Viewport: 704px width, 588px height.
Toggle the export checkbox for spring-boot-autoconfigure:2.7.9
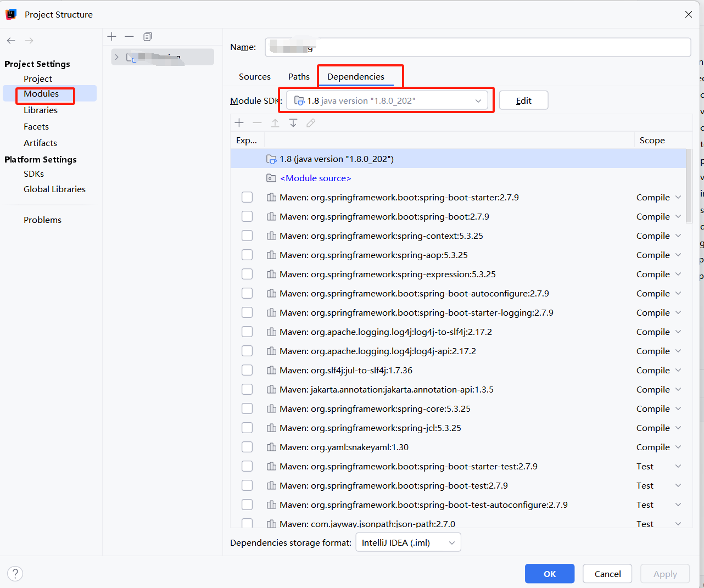tap(247, 293)
